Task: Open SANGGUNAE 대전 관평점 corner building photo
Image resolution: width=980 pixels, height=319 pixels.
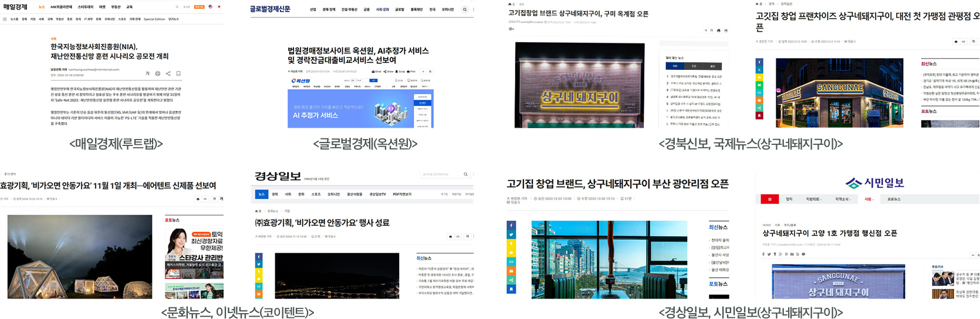Action: (840, 93)
